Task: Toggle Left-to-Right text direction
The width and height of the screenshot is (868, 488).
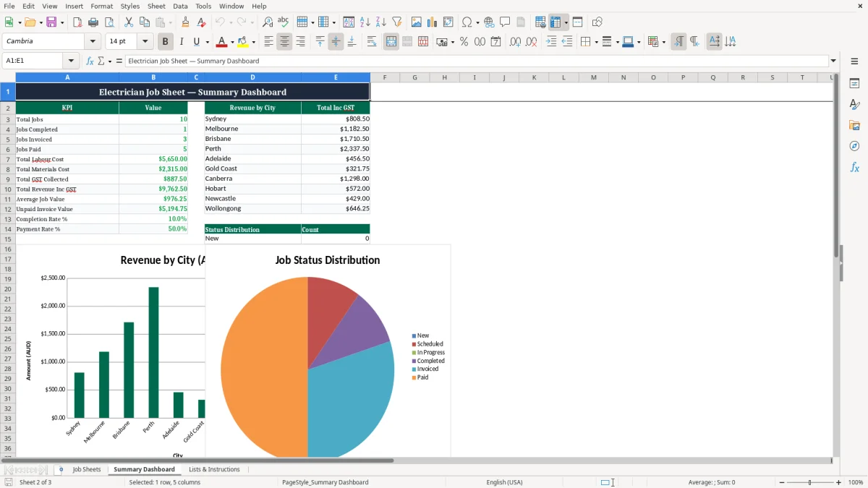Action: (x=678, y=42)
